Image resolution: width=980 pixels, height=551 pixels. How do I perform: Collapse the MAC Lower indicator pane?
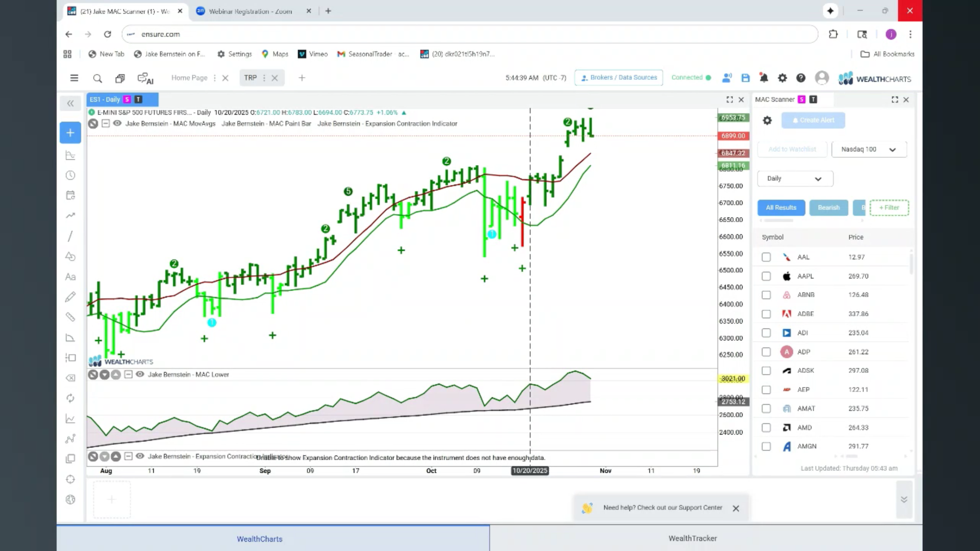point(128,374)
